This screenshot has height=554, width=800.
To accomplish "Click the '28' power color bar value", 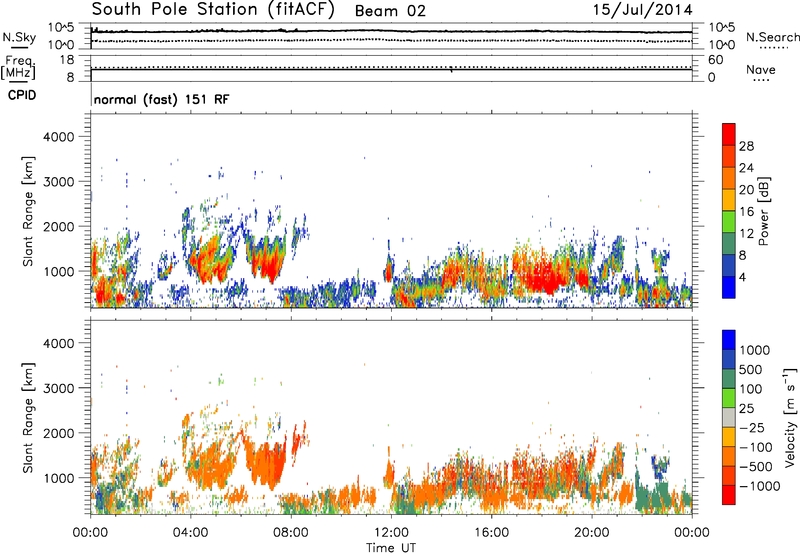I will click(x=746, y=146).
